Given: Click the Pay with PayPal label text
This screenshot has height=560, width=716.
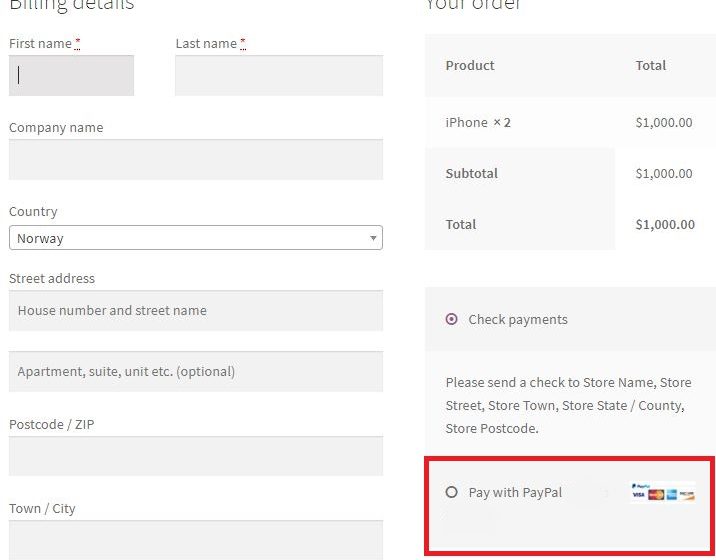Looking at the screenshot, I should 515,492.
